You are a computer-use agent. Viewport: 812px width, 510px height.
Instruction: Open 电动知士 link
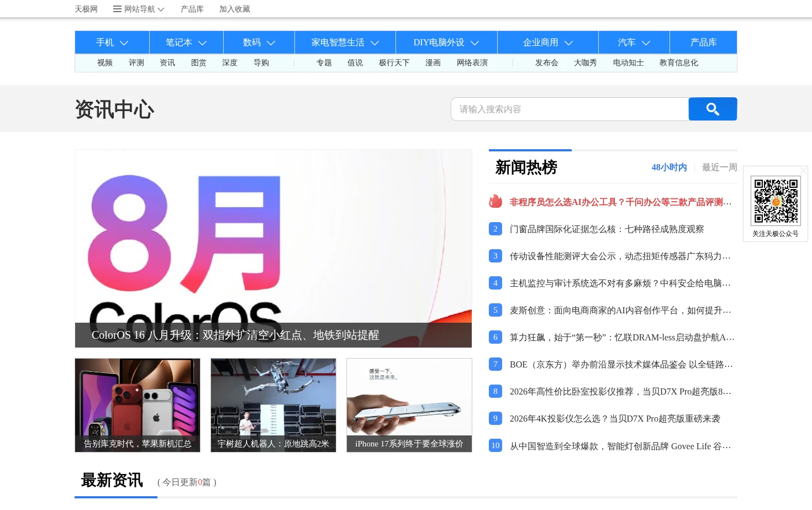coord(629,63)
